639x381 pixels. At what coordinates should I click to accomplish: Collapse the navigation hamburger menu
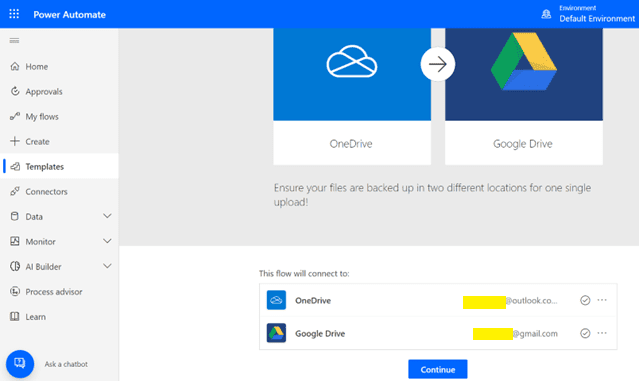pyautogui.click(x=14, y=40)
